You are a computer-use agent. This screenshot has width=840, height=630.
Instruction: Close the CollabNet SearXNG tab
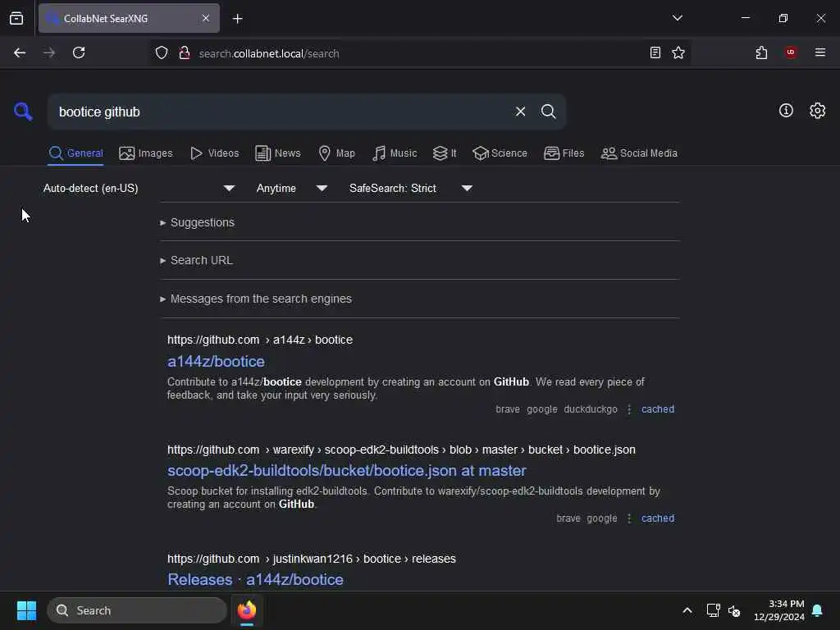(x=206, y=18)
